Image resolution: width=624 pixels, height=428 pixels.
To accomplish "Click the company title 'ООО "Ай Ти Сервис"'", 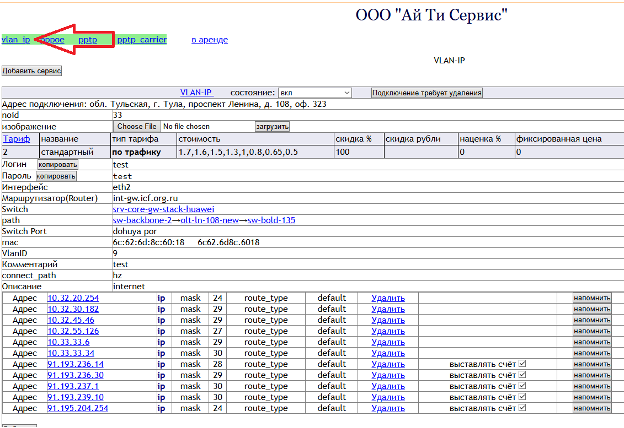I will pos(431,16).
